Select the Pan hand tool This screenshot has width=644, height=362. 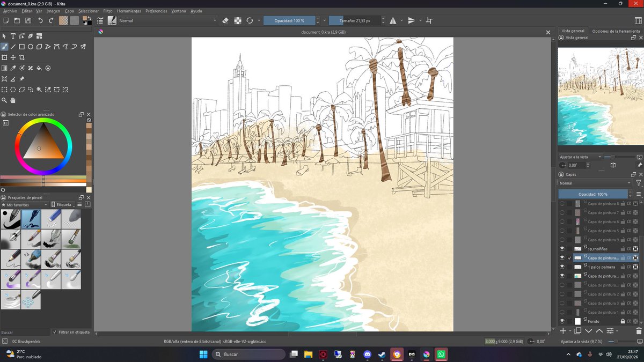(13, 100)
